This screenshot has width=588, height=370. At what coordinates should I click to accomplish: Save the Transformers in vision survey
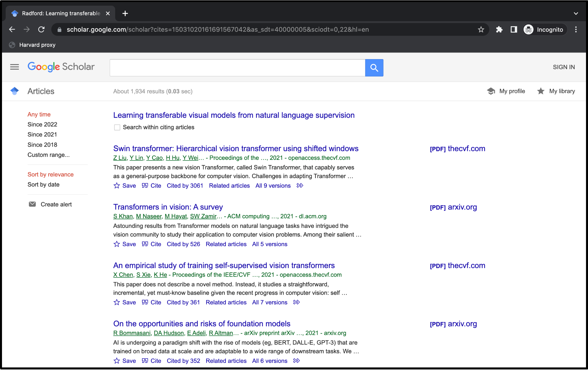click(x=125, y=244)
